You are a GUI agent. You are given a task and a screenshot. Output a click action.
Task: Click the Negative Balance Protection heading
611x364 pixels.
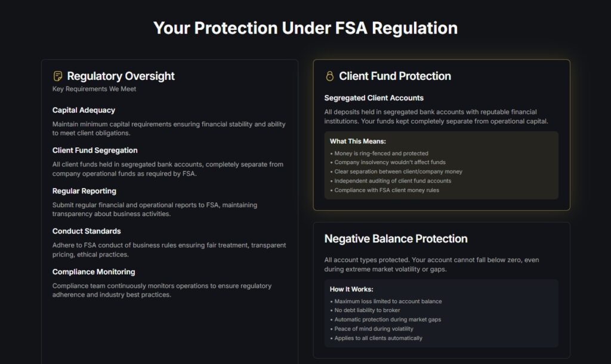pos(396,239)
